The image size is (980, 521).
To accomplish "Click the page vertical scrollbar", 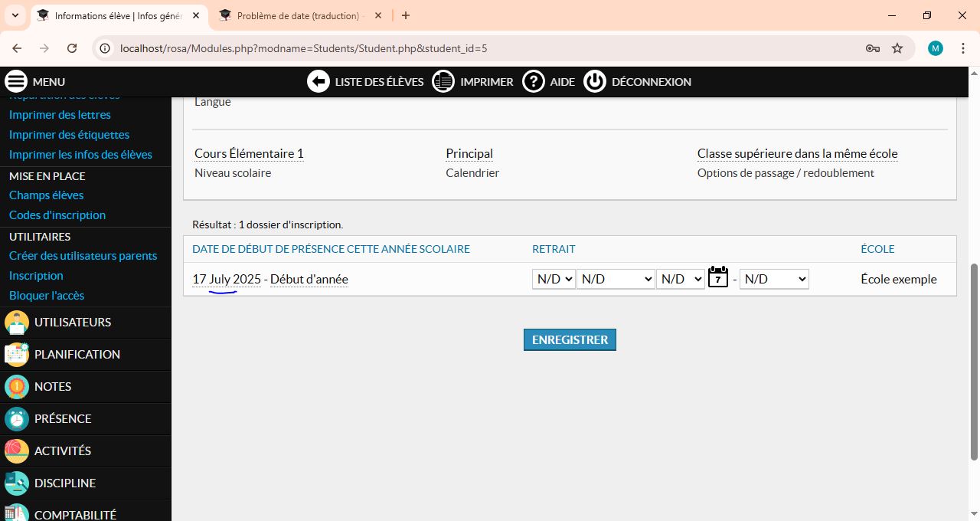I will point(974,362).
